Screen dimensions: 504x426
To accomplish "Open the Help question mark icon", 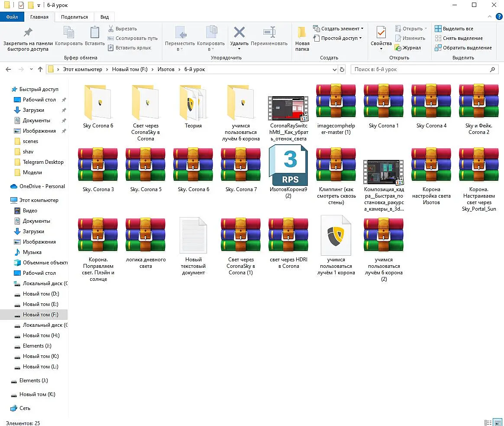I will (x=499, y=16).
